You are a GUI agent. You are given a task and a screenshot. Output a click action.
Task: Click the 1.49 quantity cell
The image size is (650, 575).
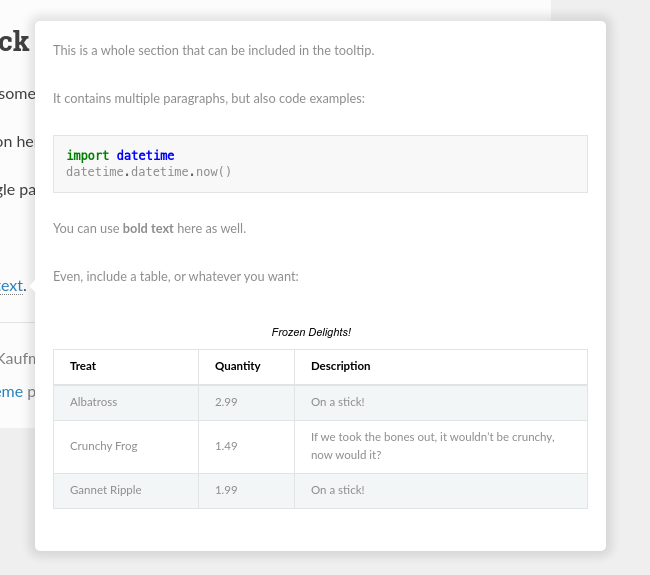[226, 446]
